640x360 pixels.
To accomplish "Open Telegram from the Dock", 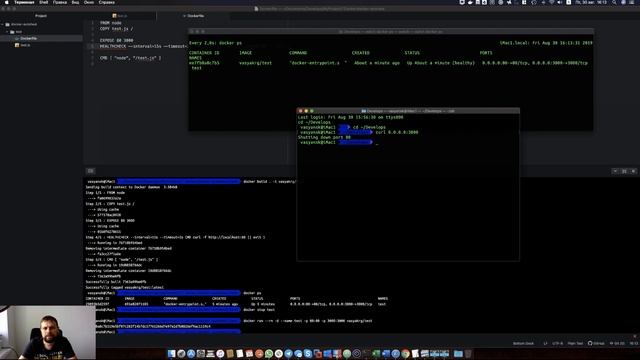I will pyautogui.click(x=289, y=353).
